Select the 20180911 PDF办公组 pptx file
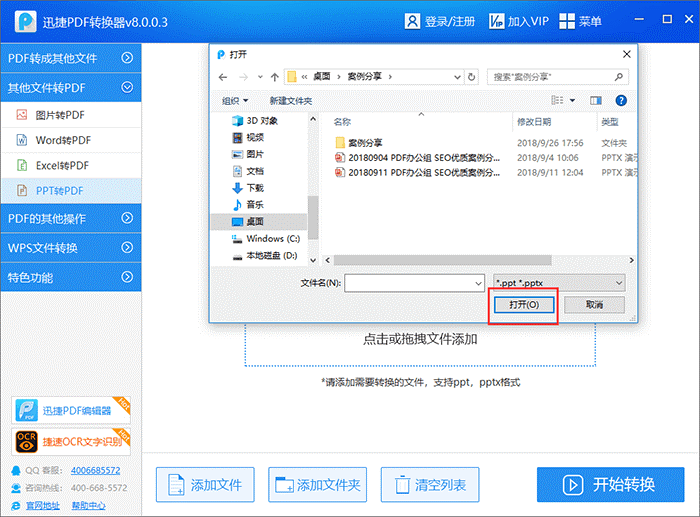Viewport: 700px width, 517px height. (418, 172)
